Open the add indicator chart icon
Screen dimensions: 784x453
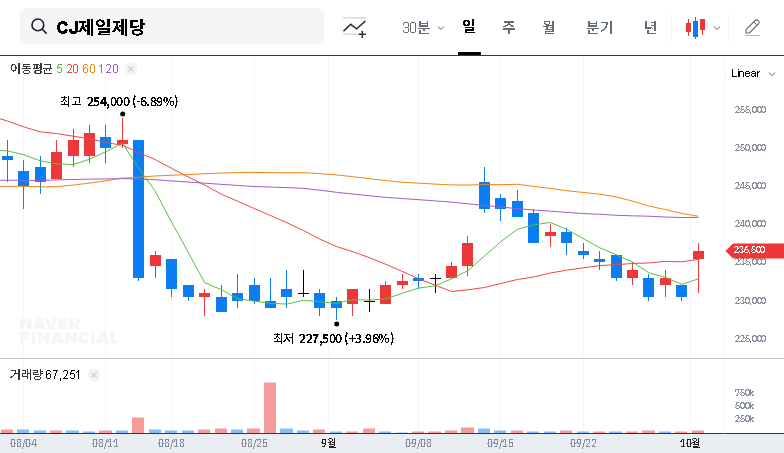354,27
